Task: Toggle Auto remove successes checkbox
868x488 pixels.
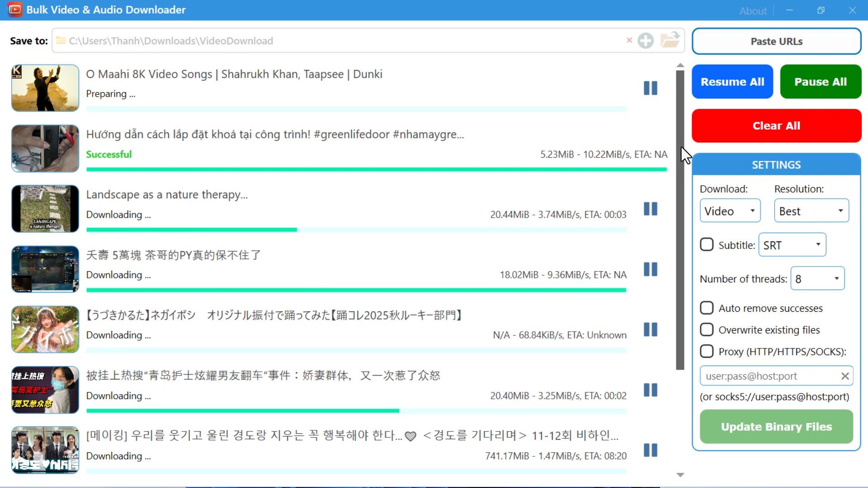Action: click(x=707, y=308)
